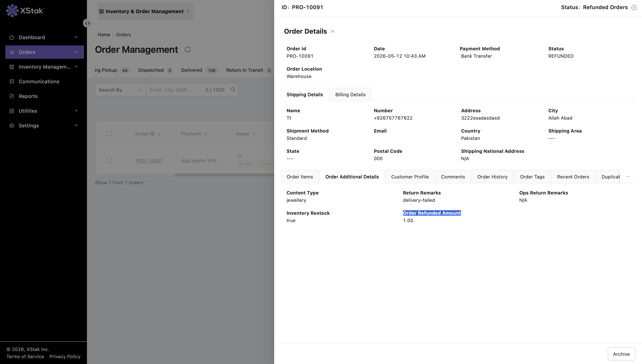Click the Reports document icon
Viewport: 642px width, 364px height.
tap(12, 96)
